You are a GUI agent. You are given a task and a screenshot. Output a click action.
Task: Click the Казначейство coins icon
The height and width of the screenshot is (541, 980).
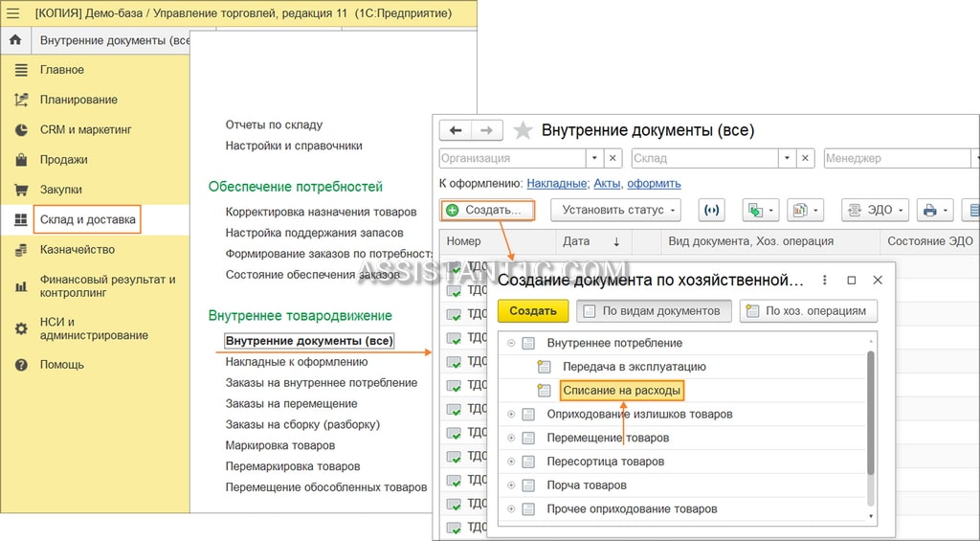pos(21,250)
